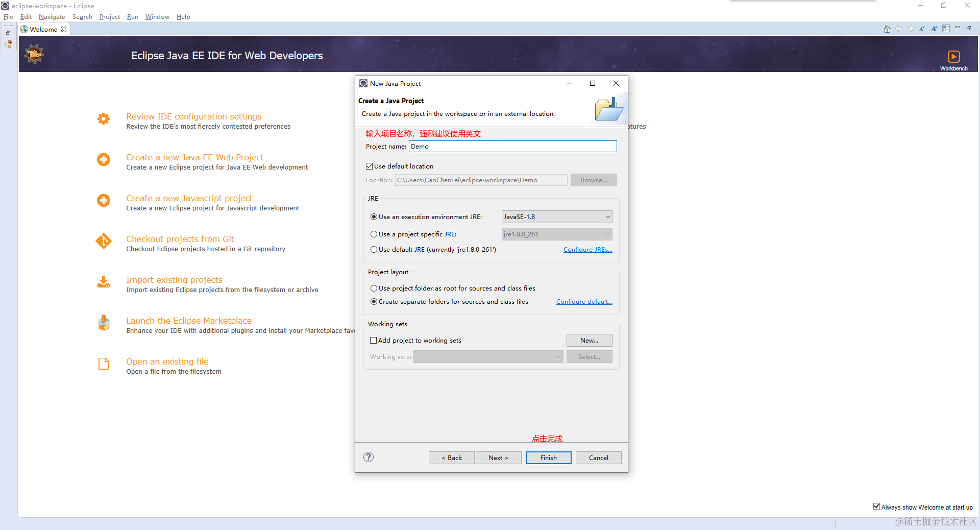Click the < Back button

(451, 457)
